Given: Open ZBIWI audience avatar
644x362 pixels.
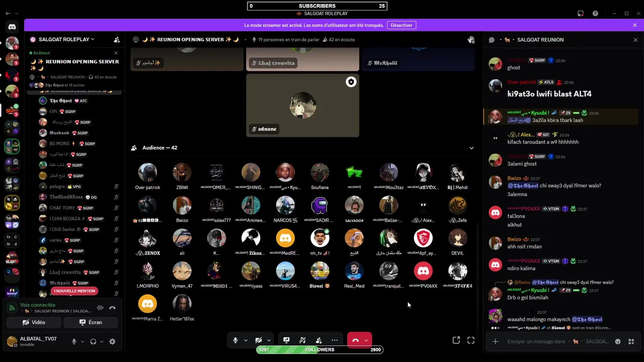Looking at the screenshot, I should 182,172.
